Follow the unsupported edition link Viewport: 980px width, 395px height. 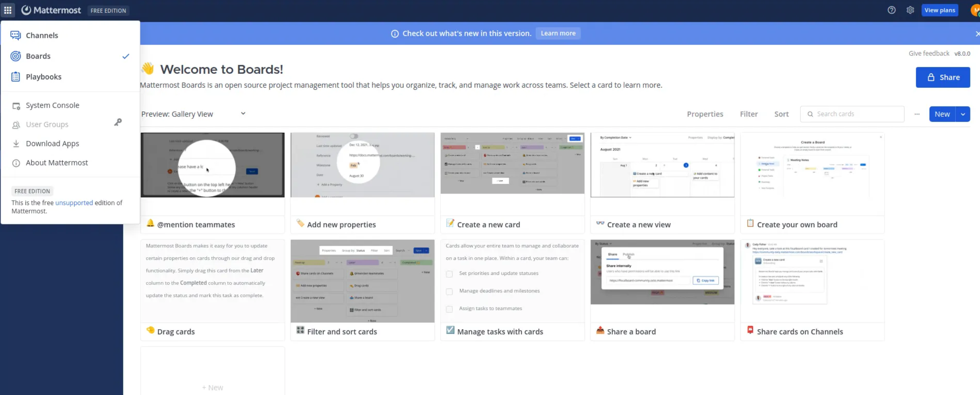[x=74, y=203]
